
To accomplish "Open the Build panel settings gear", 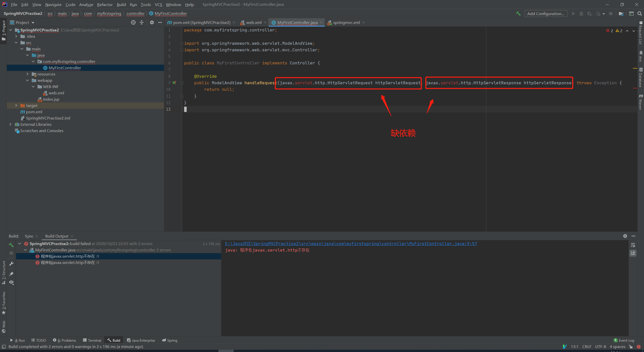I will click(x=625, y=236).
